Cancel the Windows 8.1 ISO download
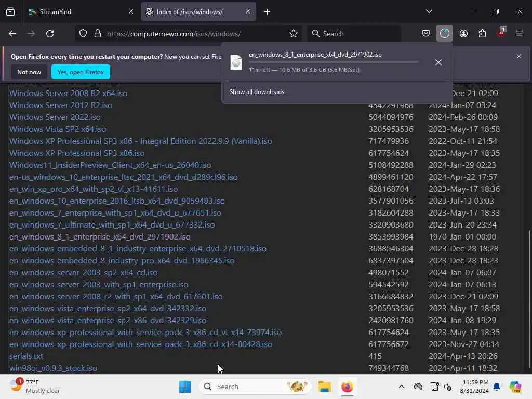532x399 pixels. [x=438, y=62]
